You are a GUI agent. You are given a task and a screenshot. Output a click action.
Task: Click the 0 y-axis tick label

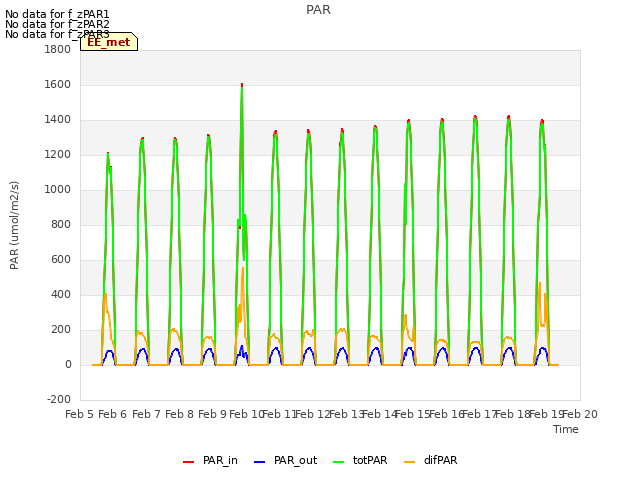(68, 365)
